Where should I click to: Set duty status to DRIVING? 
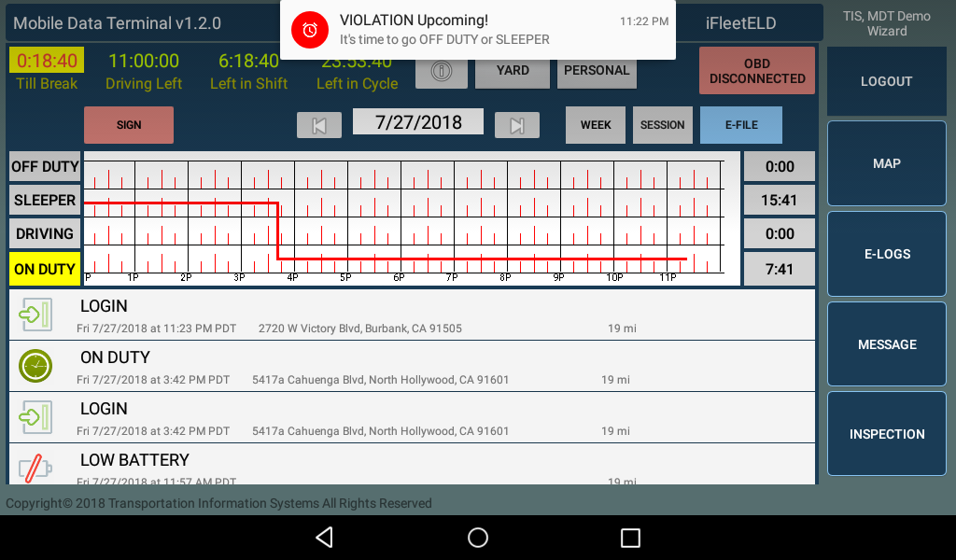[x=45, y=233]
